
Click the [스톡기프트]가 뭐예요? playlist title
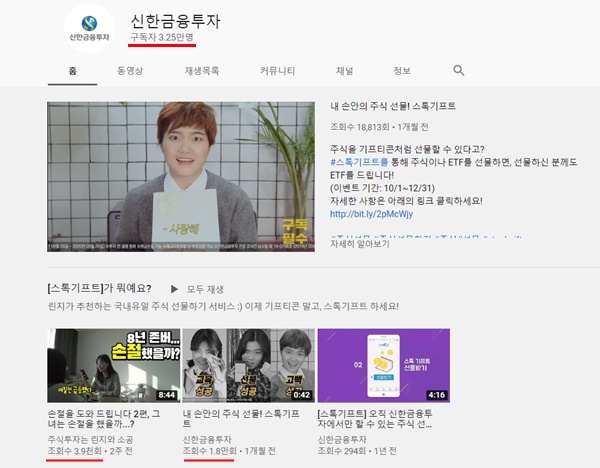pyautogui.click(x=99, y=288)
